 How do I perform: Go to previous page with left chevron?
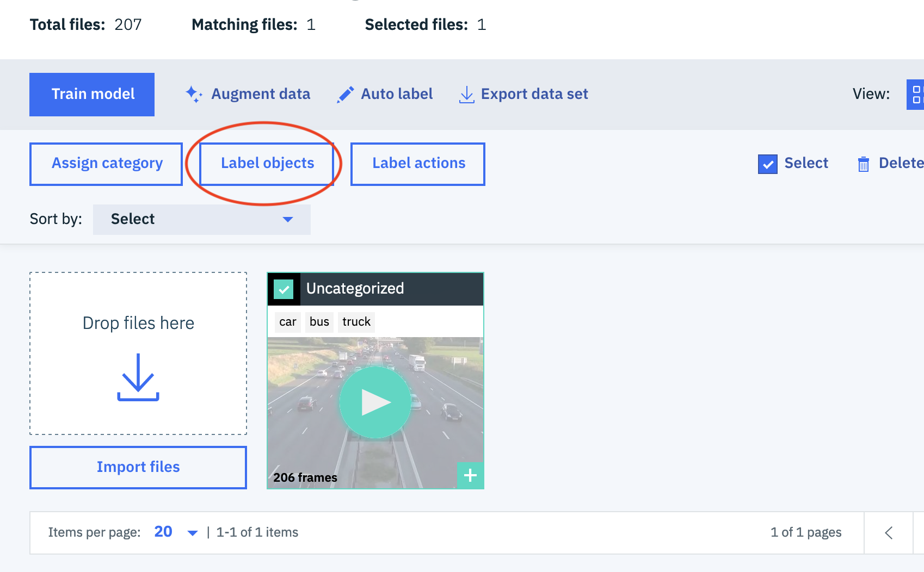coord(889,533)
